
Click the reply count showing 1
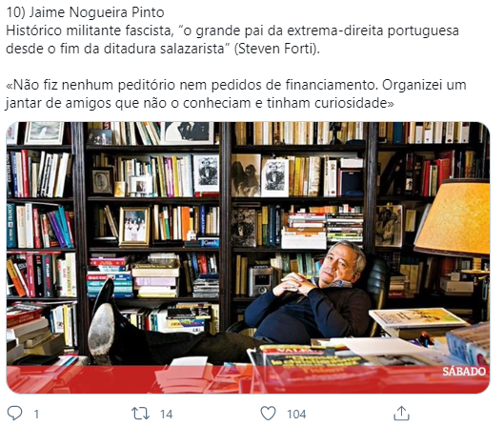tap(36, 415)
